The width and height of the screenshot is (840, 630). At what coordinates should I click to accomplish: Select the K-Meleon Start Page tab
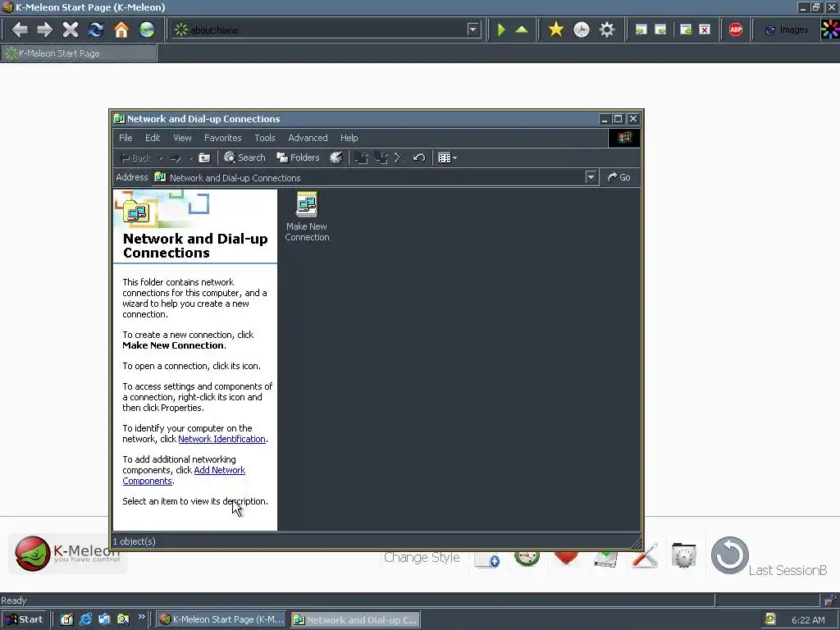point(80,53)
